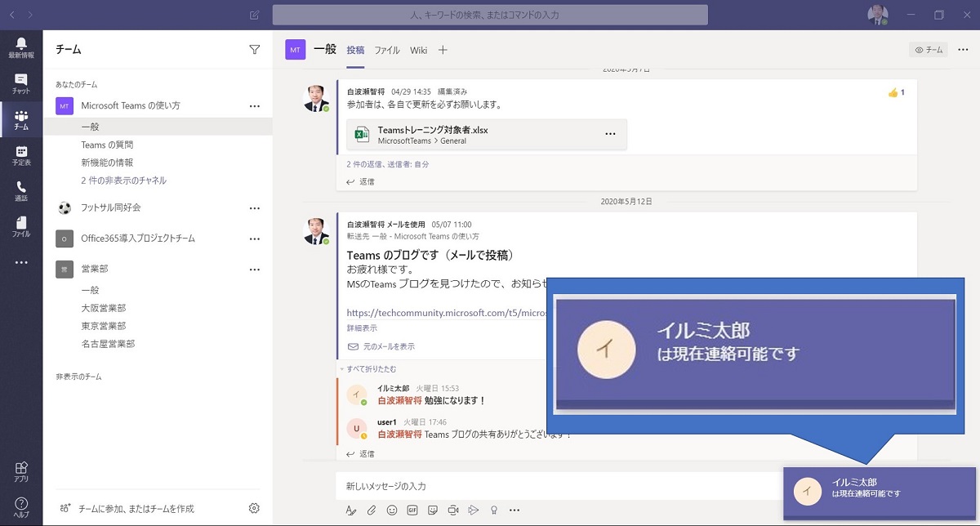The width and height of the screenshot is (980, 526).
Task: Click 元のメールを表示
Action: [x=381, y=346]
